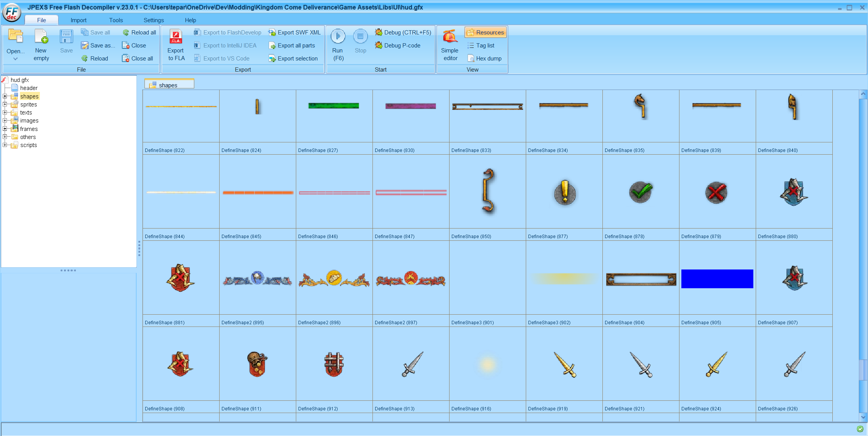Click the Export to FLA icon
The image size is (868, 436).
[176, 37]
